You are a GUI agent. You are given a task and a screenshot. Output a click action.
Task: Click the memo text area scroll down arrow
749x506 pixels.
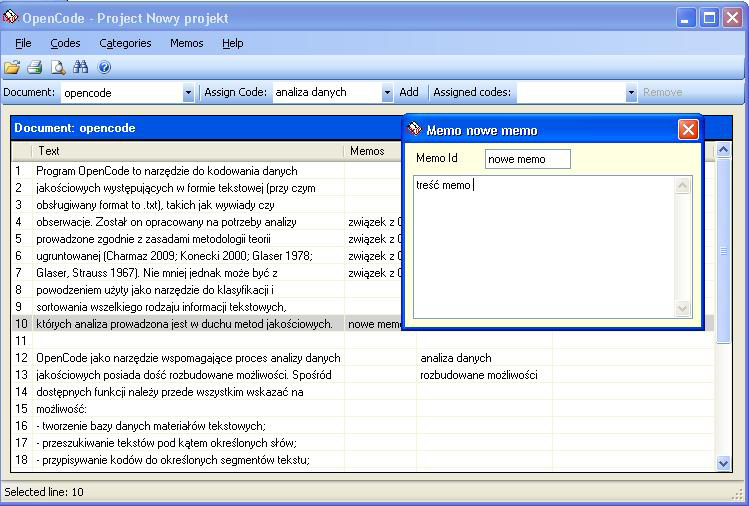point(683,309)
